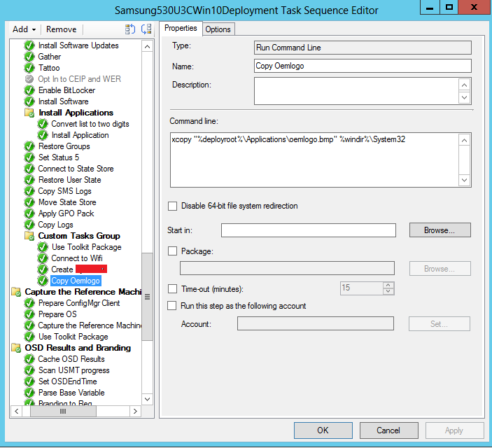Click the green check icon beside Enable BitLocker

[x=29, y=90]
